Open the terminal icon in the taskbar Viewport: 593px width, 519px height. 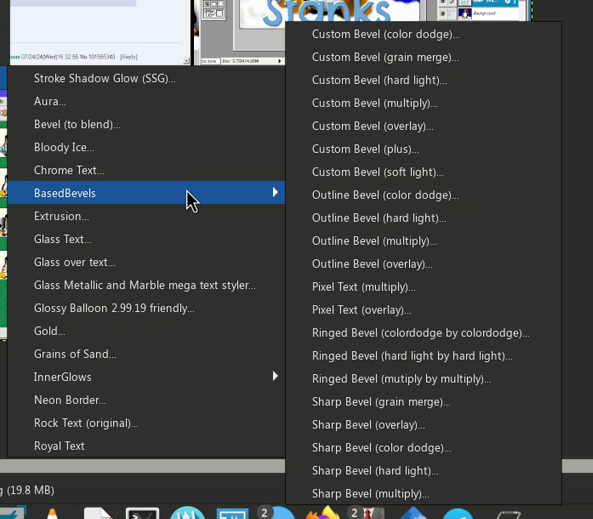click(x=143, y=513)
